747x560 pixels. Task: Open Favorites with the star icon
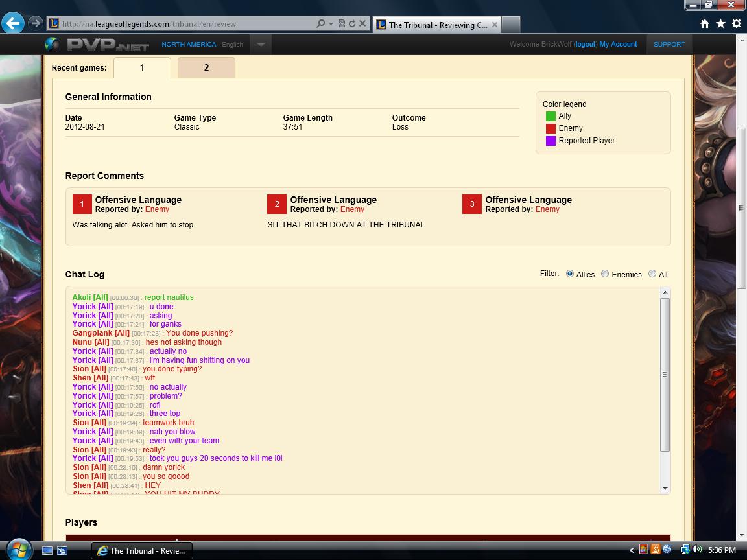(720, 23)
